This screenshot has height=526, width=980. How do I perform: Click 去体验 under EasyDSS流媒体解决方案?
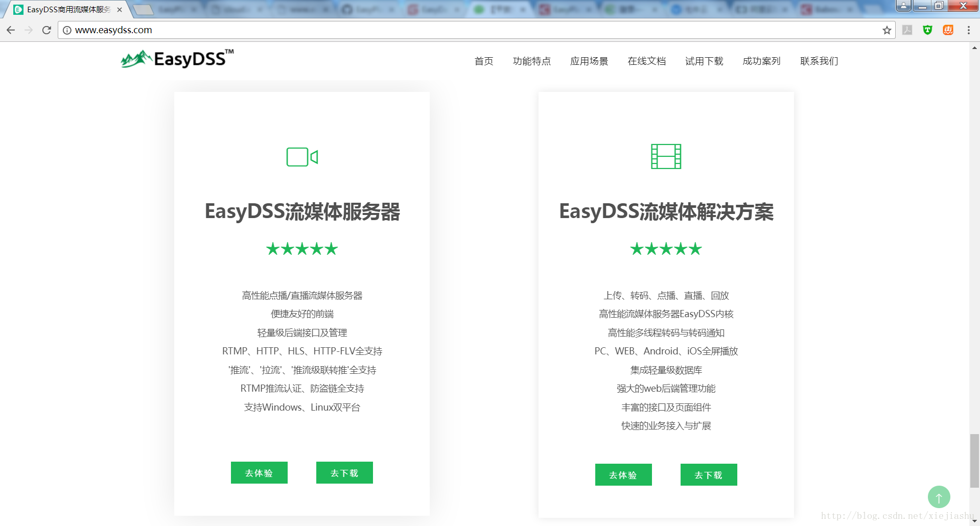pos(623,474)
